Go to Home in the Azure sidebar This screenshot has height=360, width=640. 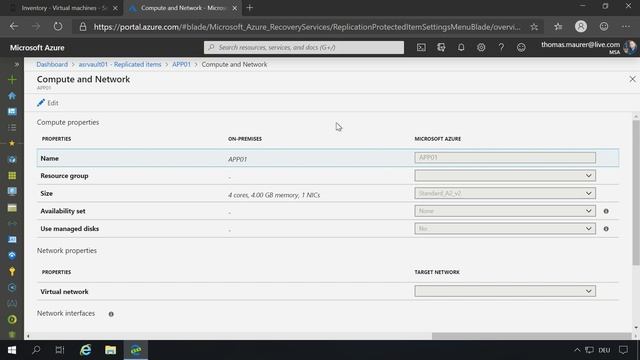coord(12,96)
